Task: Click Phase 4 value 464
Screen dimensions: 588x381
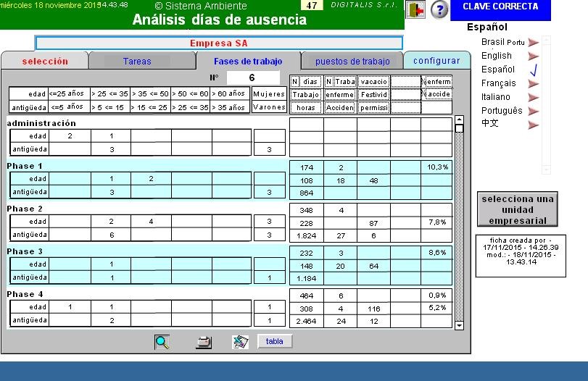Action: [x=307, y=296]
